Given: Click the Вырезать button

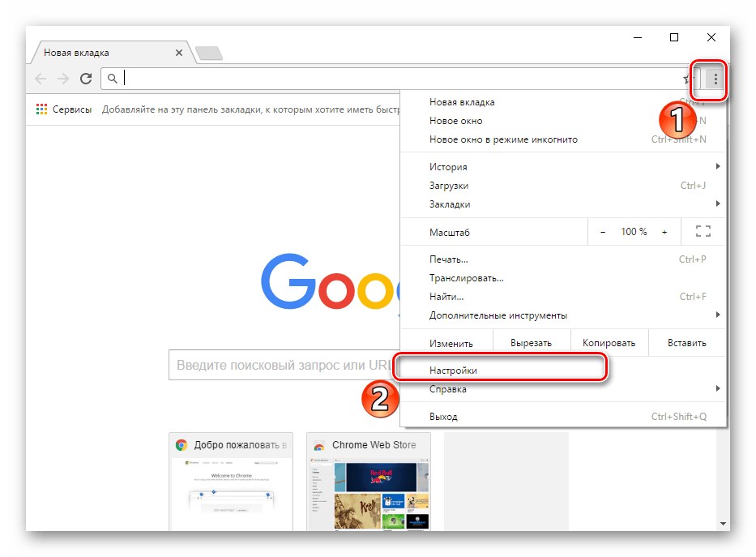Looking at the screenshot, I should pyautogui.click(x=531, y=343).
